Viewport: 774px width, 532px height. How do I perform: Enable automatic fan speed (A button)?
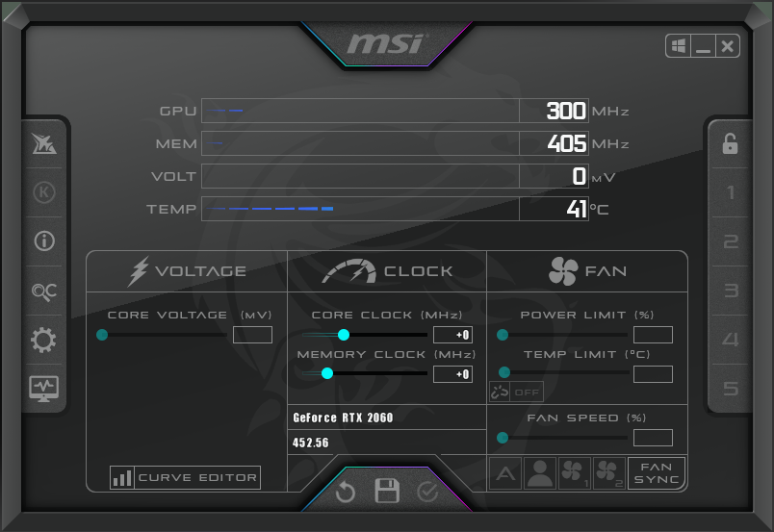[x=505, y=472]
